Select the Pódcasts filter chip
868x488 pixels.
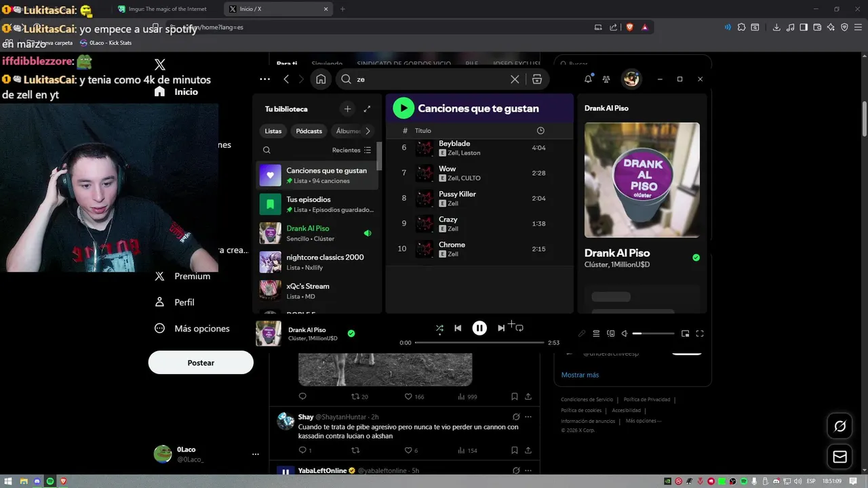coord(309,131)
